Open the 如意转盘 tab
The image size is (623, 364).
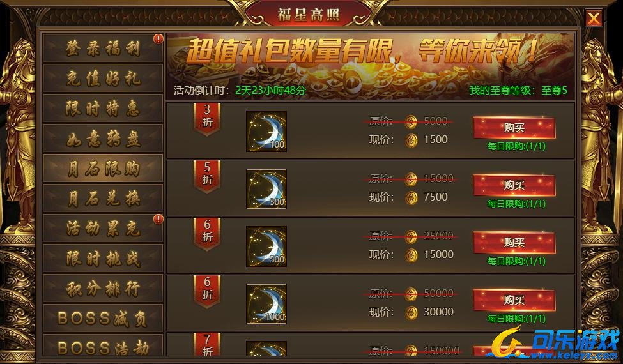pos(103,139)
